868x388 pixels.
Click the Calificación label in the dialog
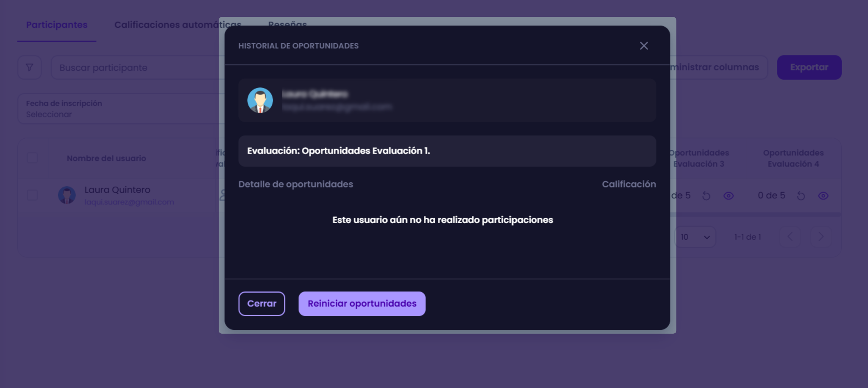coord(629,184)
